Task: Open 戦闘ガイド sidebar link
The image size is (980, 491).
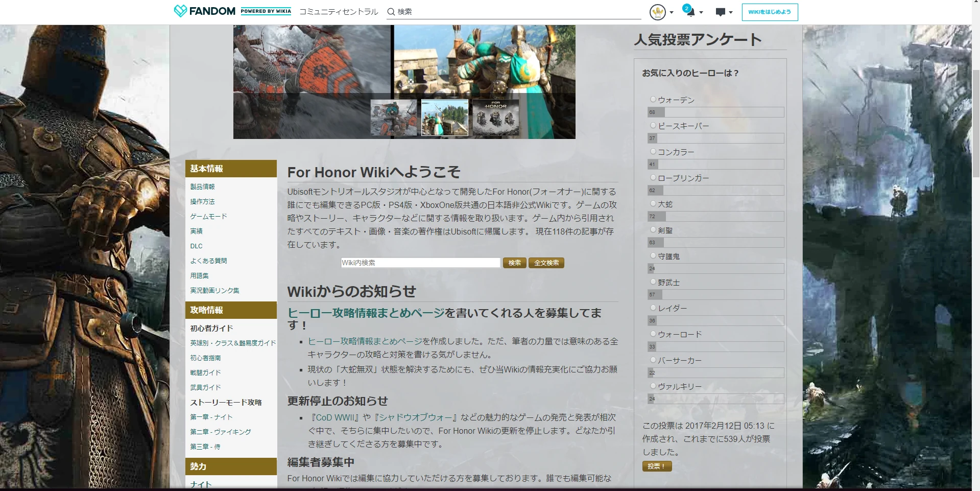Action: (x=205, y=372)
